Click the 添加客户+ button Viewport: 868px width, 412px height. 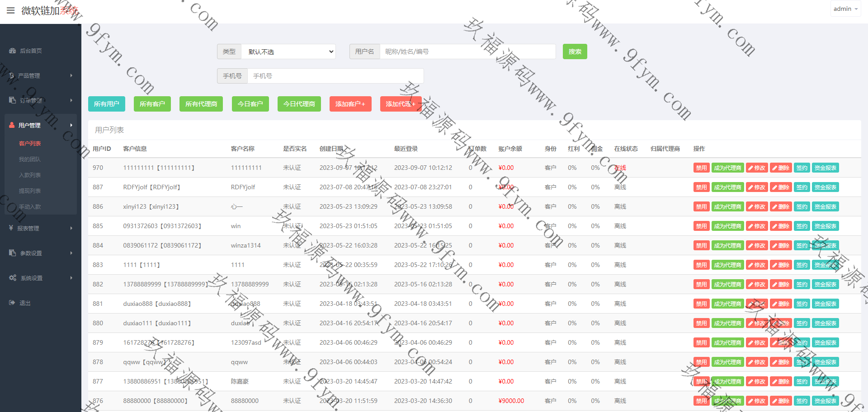click(x=350, y=104)
